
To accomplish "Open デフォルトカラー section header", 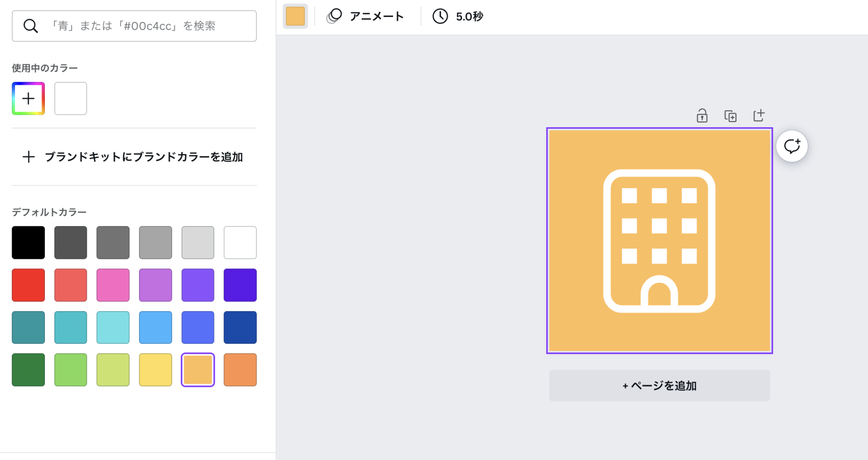I will (49, 211).
